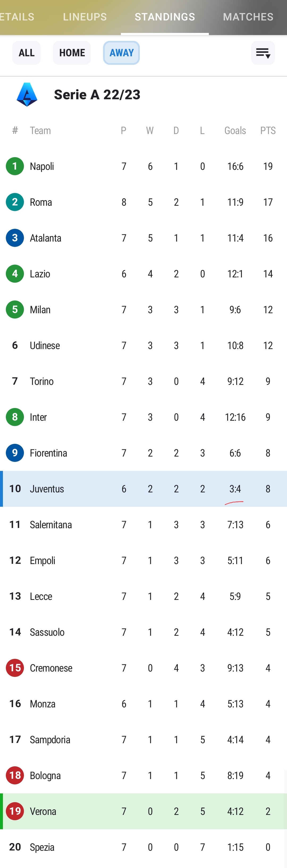Tap Atalanta's blue position 3 badge
Image resolution: width=287 pixels, height=868 pixels.
point(15,238)
